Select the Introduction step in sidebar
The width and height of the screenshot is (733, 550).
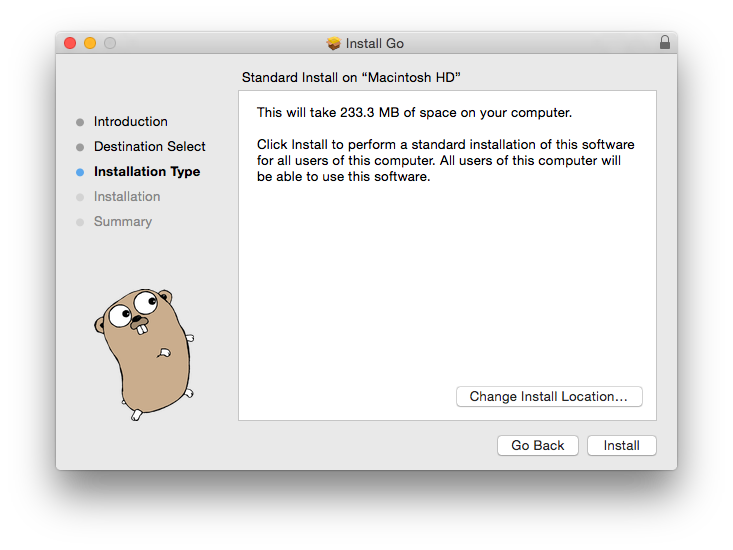130,121
